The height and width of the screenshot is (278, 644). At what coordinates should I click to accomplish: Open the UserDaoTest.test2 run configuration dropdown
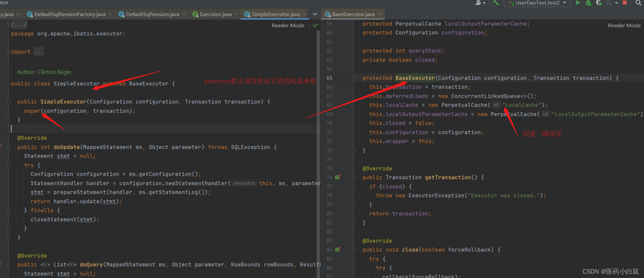pos(537,3)
